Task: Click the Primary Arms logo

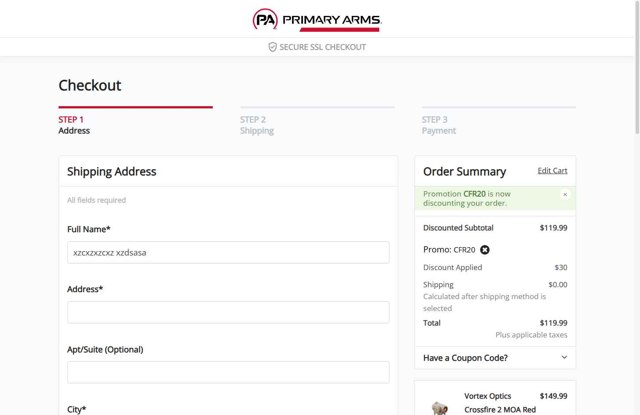Action: point(316,19)
